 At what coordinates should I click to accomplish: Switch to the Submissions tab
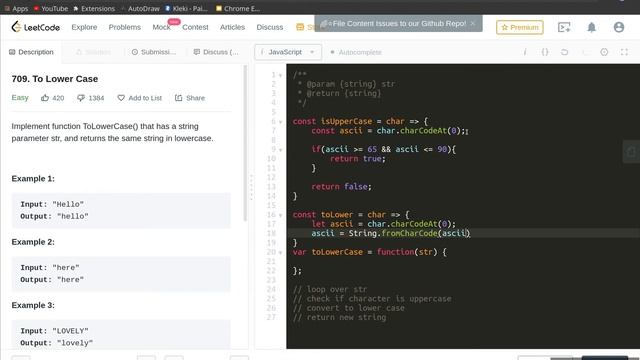click(154, 52)
